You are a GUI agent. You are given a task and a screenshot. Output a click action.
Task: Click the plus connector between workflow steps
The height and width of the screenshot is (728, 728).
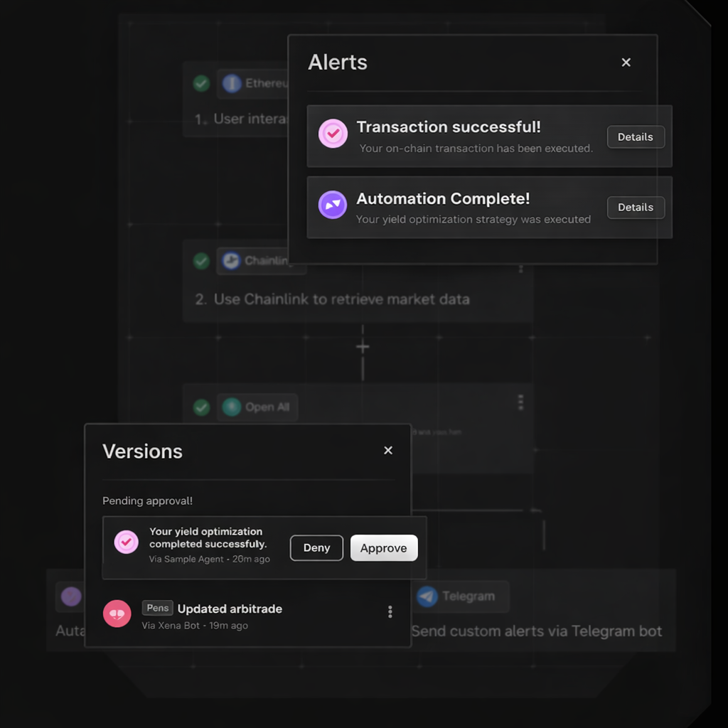point(363,348)
